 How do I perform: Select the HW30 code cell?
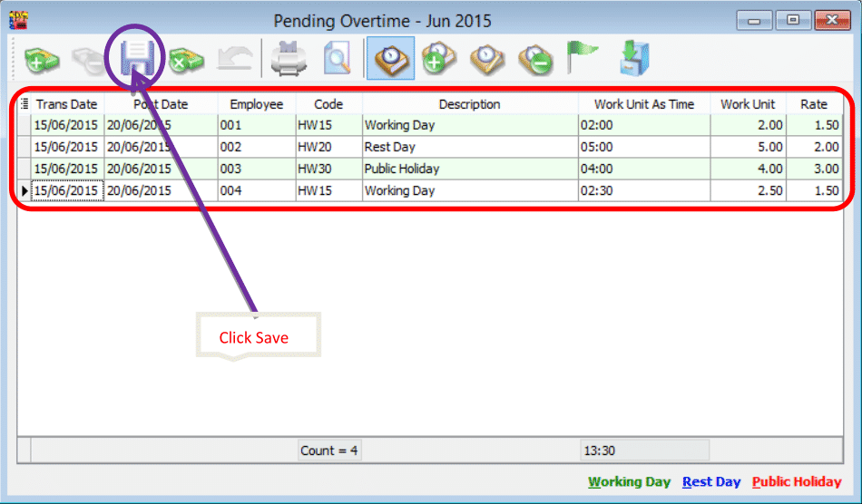coord(328,169)
